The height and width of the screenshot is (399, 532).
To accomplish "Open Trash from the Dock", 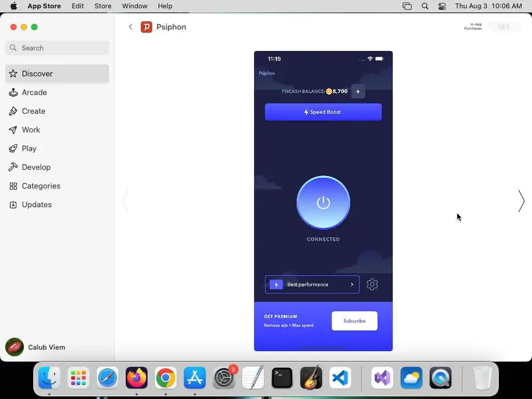I will (x=483, y=378).
